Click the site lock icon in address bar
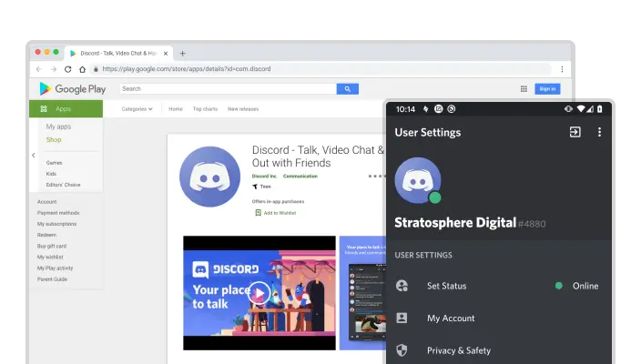The image size is (641, 364). point(96,69)
